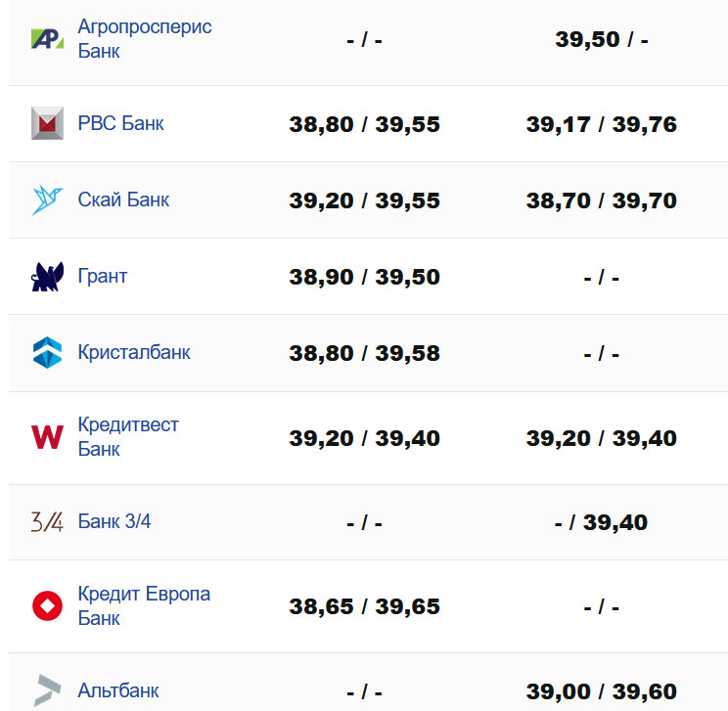The height and width of the screenshot is (711, 728).
Task: Click the Банк 3/4 logo icon
Action: tap(47, 522)
